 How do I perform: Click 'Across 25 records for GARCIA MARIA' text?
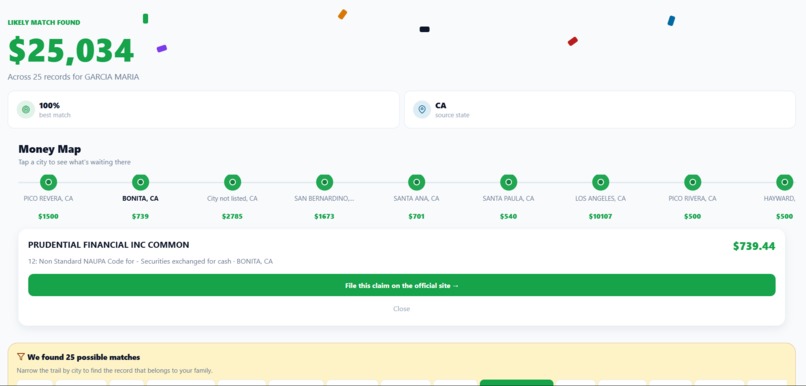tap(74, 77)
